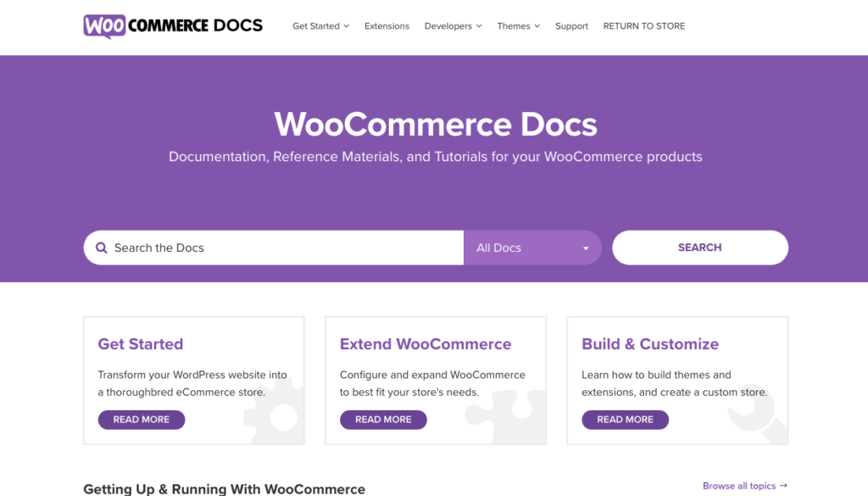
Task: Click the SEARCH button
Action: [699, 248]
